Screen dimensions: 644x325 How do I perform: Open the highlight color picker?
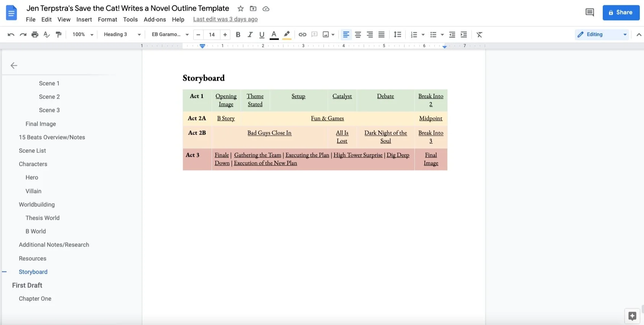[x=287, y=34]
